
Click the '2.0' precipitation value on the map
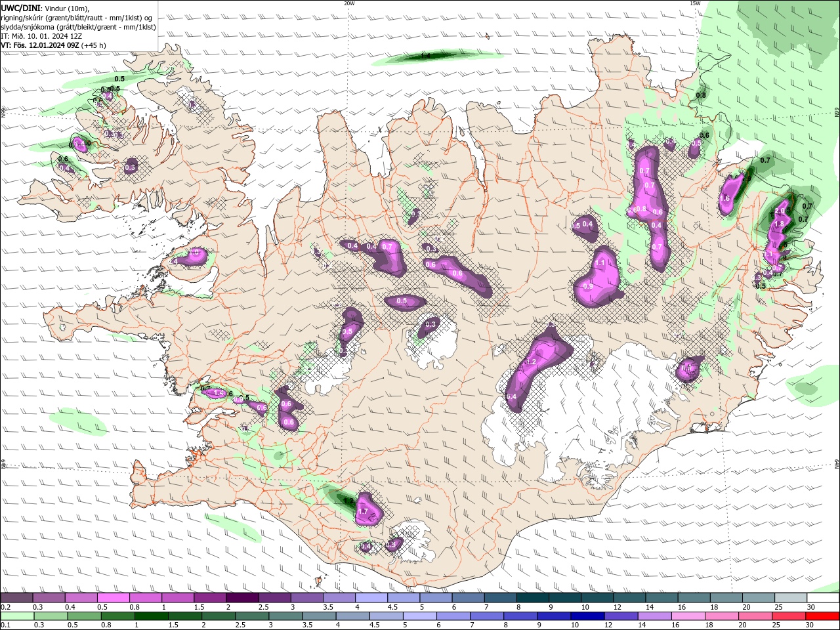tap(780, 211)
